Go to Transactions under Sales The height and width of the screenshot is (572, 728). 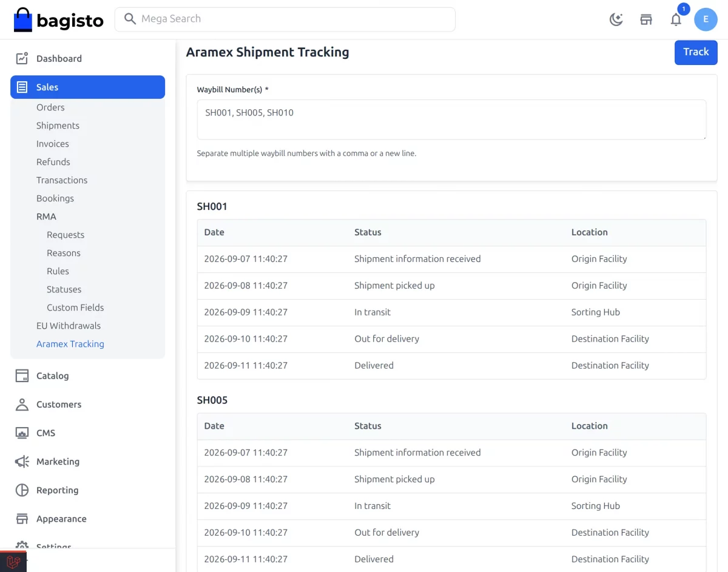click(x=62, y=180)
